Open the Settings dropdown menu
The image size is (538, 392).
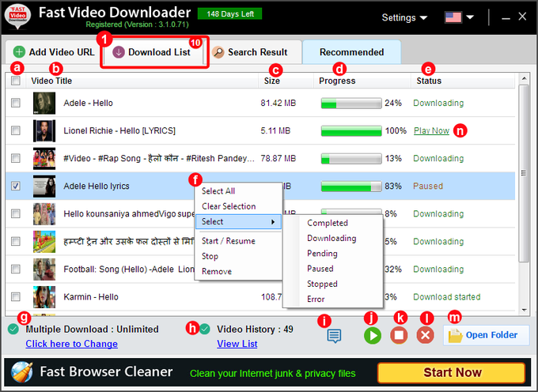point(404,17)
